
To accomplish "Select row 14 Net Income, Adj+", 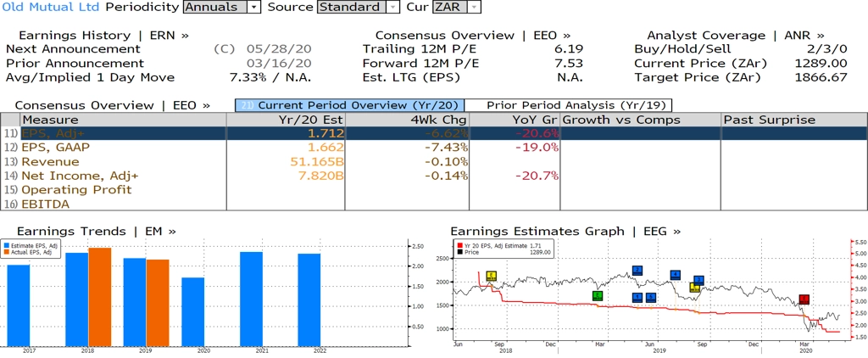I will tap(434, 176).
